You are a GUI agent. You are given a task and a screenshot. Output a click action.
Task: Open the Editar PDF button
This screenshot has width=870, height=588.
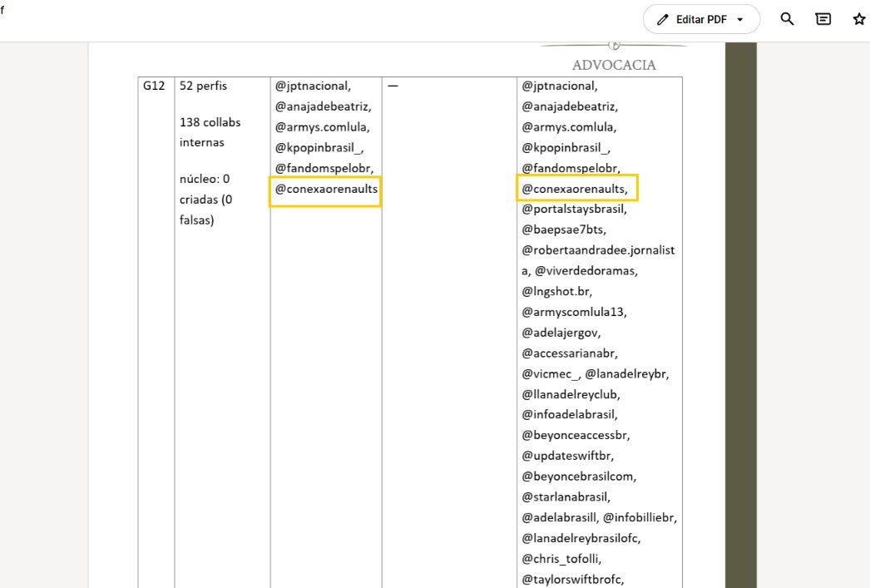701,19
